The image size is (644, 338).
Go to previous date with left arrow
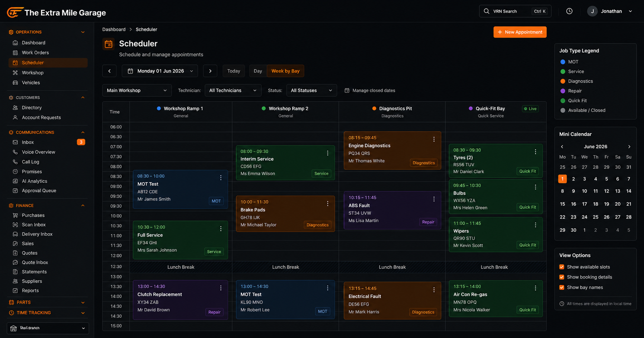coord(109,71)
